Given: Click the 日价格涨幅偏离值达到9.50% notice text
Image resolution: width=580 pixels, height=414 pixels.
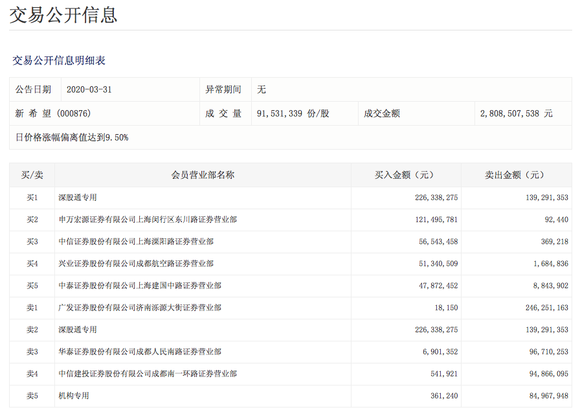Looking at the screenshot, I should pyautogui.click(x=72, y=138).
